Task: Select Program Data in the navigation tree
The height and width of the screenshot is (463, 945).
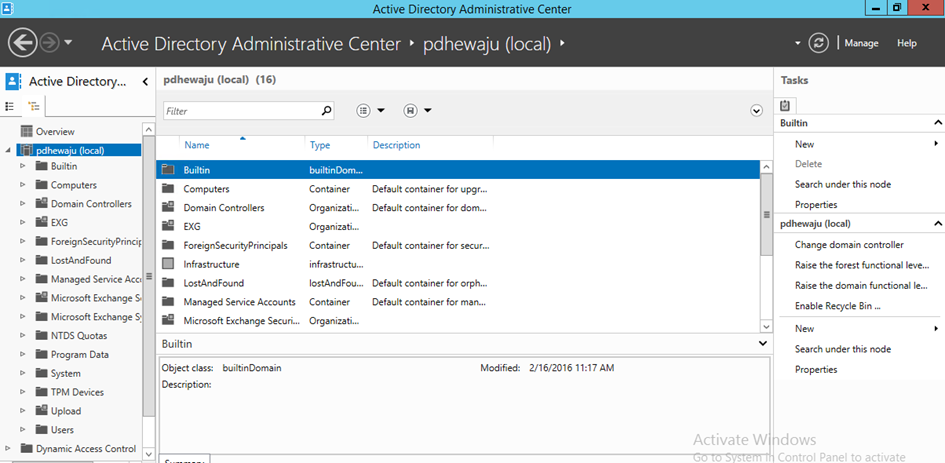Action: (x=80, y=354)
